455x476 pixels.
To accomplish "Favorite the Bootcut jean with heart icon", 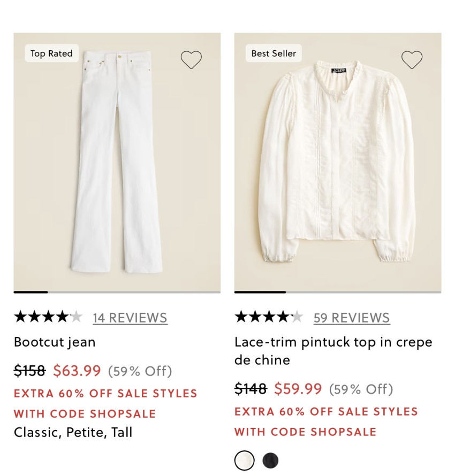I will point(191,60).
